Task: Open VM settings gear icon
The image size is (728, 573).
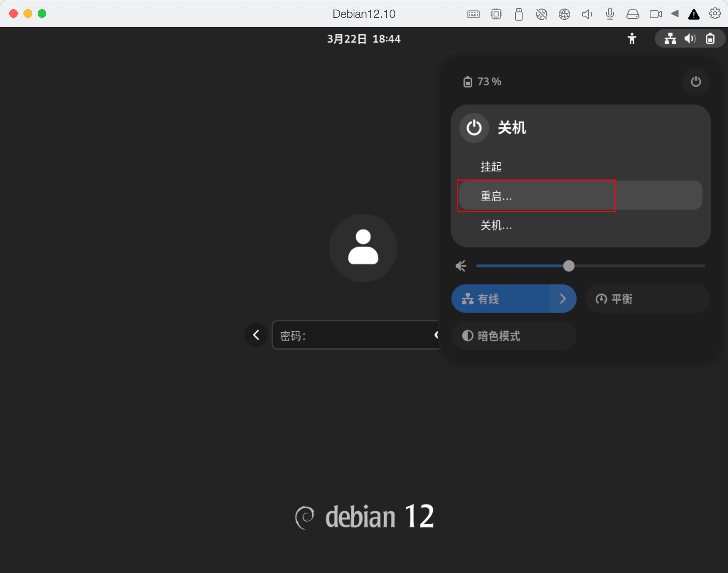Action: click(x=715, y=14)
